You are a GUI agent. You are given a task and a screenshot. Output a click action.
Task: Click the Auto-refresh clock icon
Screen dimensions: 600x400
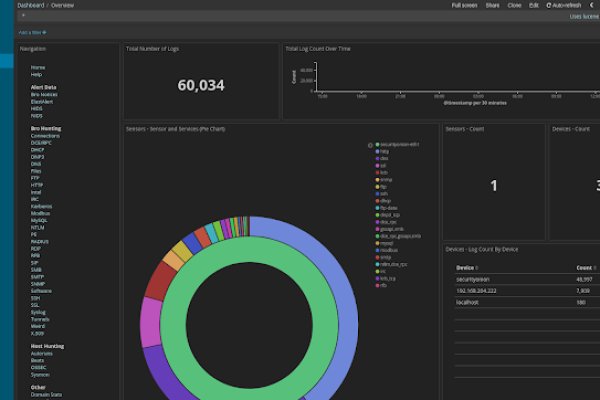pos(550,5)
